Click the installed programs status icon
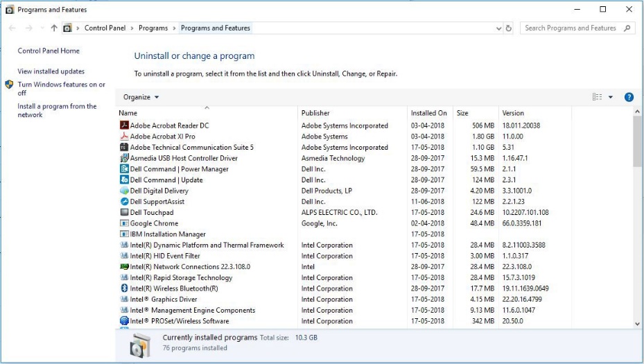This screenshot has width=644, height=364. tap(139, 345)
